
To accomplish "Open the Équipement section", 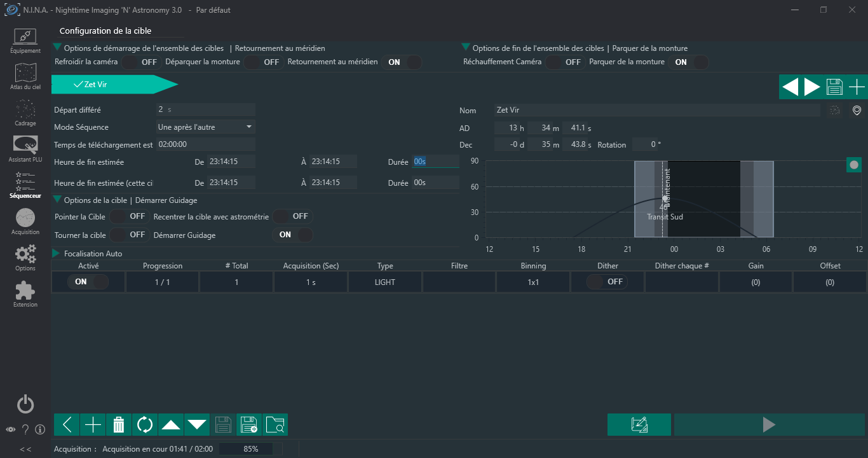I will click(25, 41).
